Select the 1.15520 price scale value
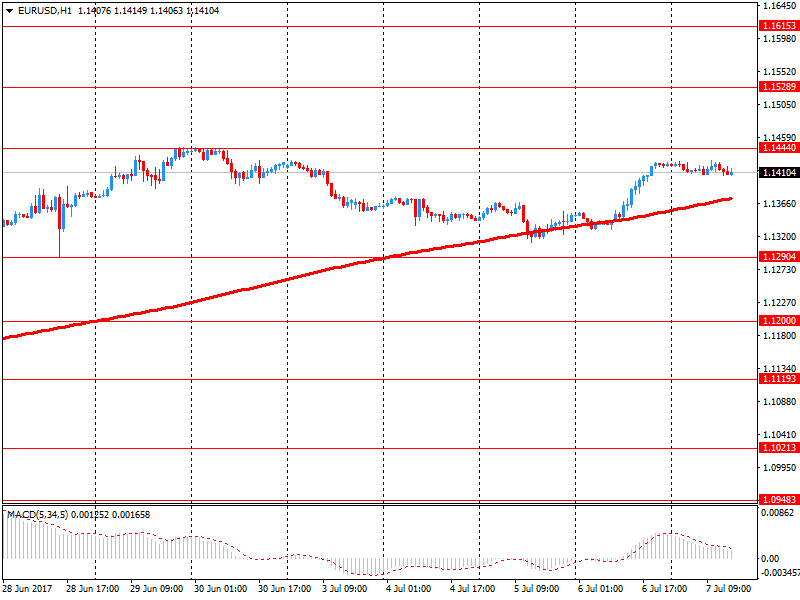This screenshot has height=600, width=800. pos(780,72)
